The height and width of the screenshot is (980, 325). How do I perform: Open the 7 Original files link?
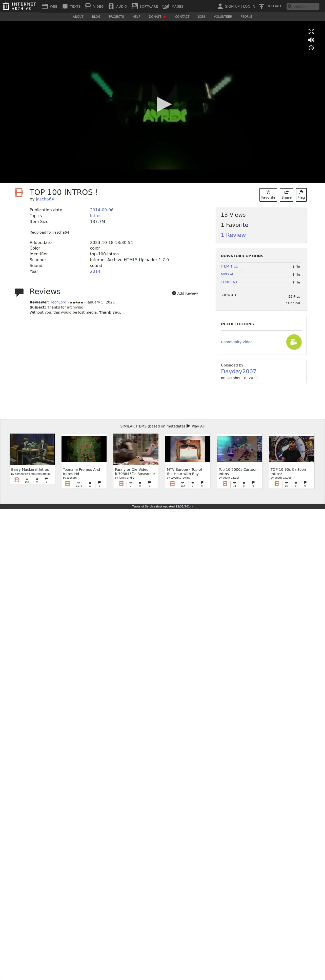(x=292, y=303)
